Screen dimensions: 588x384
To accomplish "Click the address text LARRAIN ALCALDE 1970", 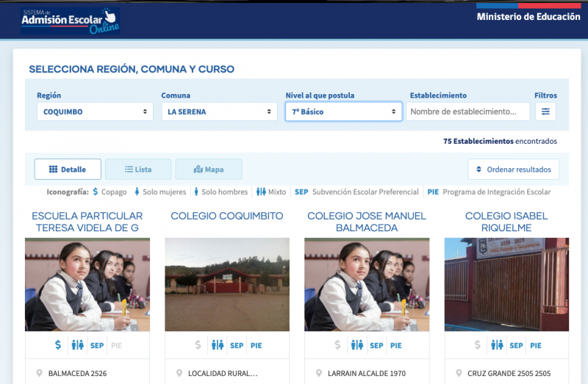I will (367, 374).
